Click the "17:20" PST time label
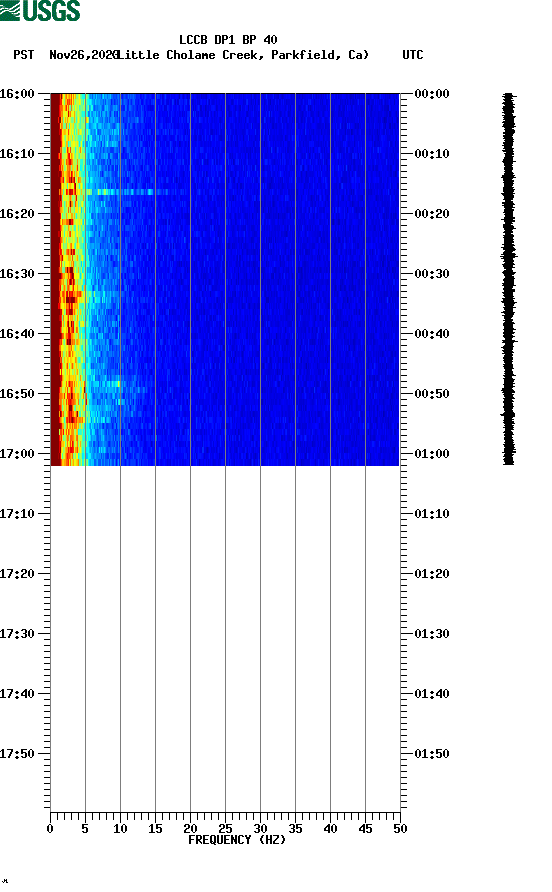The width and height of the screenshot is (552, 892). coord(17,574)
